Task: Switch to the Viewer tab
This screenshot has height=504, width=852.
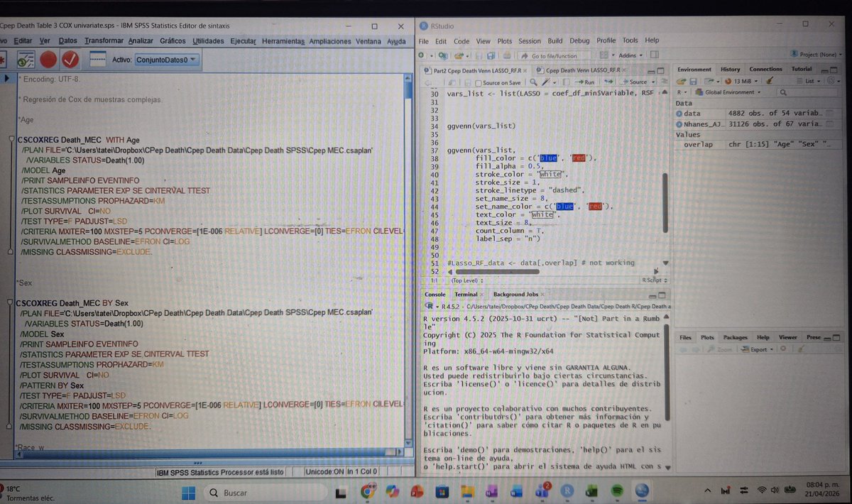Action: coord(788,337)
